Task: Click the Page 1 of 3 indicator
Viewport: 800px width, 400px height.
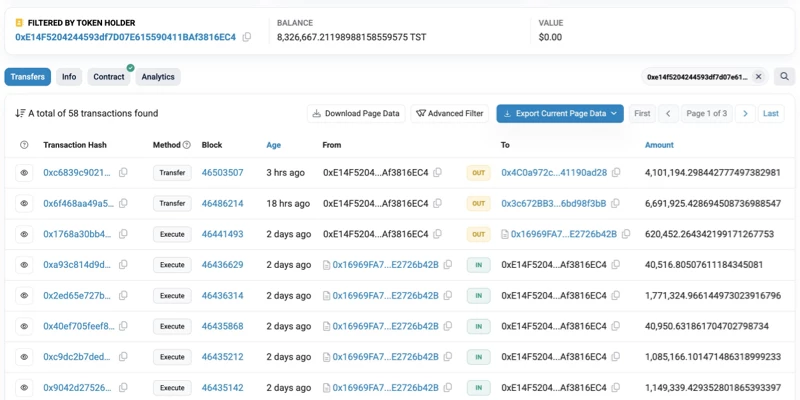Action: [707, 113]
